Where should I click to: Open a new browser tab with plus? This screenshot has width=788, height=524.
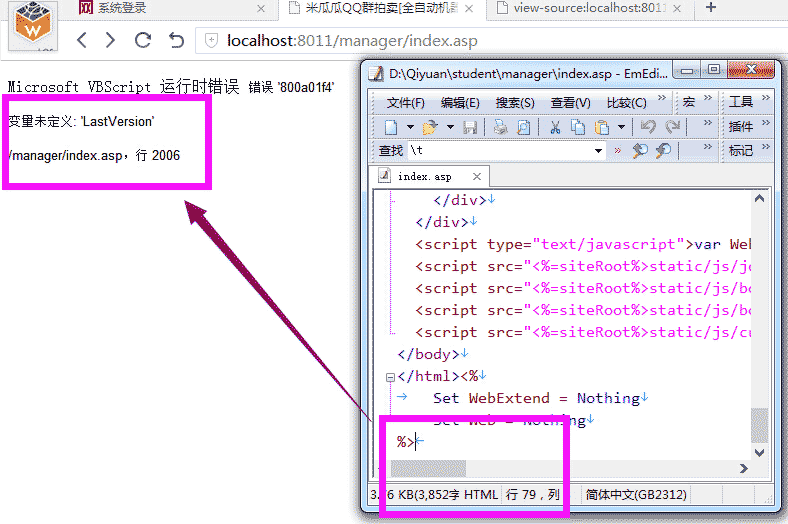tap(711, 8)
